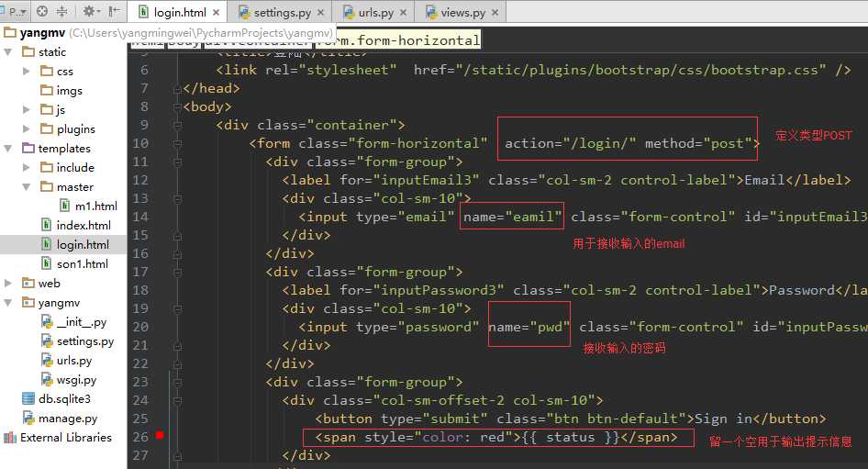Image resolution: width=868 pixels, height=469 pixels.
Task: Click the index.html file icon
Action: [x=47, y=225]
